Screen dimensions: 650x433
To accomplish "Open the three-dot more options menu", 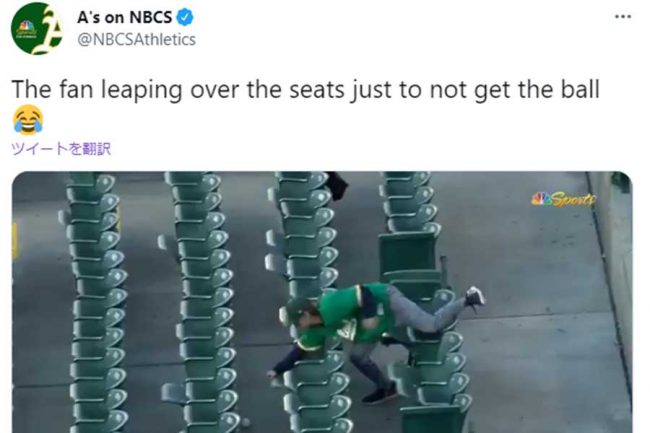I will click(x=623, y=17).
